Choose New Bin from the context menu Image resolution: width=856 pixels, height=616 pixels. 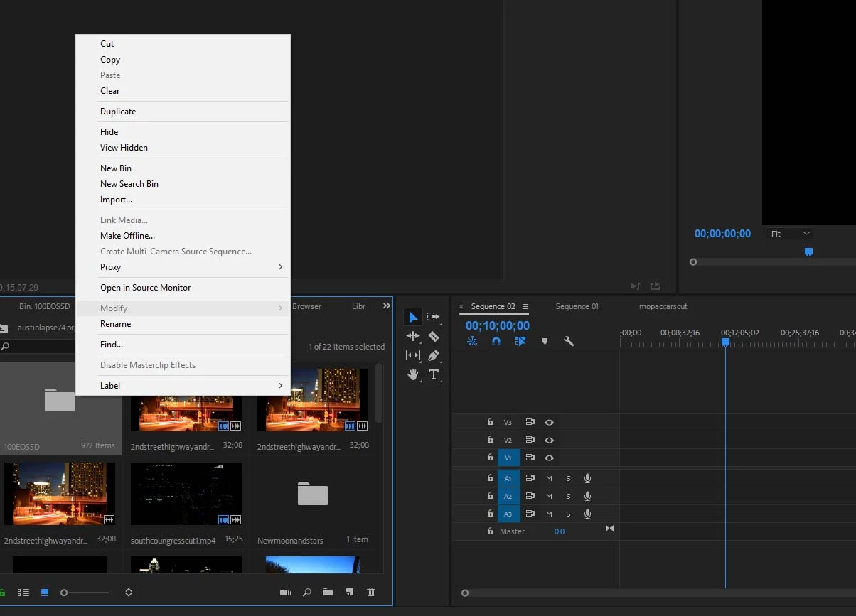(x=116, y=168)
